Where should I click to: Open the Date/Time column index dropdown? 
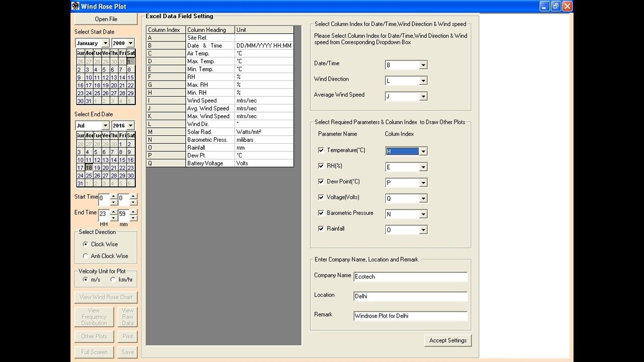click(423, 65)
